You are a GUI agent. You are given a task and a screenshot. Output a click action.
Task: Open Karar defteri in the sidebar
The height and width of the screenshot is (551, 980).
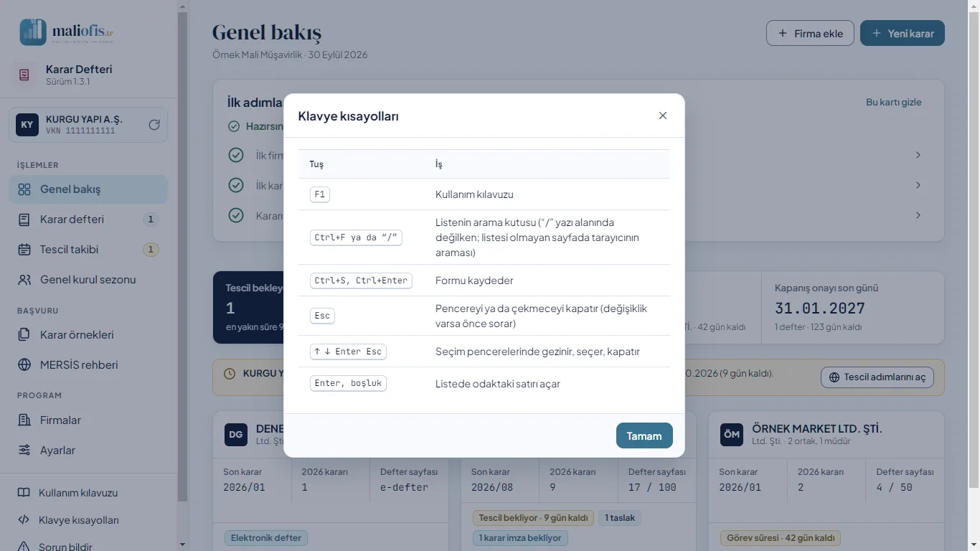88,220
